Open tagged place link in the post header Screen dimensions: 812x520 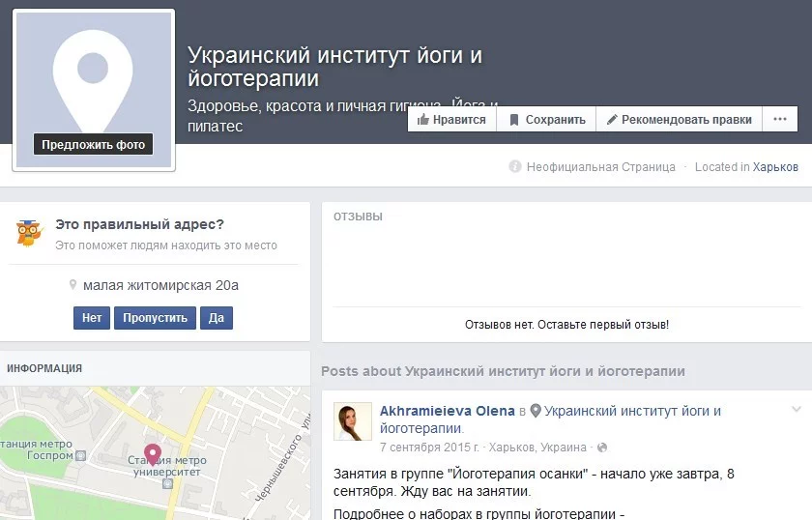tap(550, 419)
